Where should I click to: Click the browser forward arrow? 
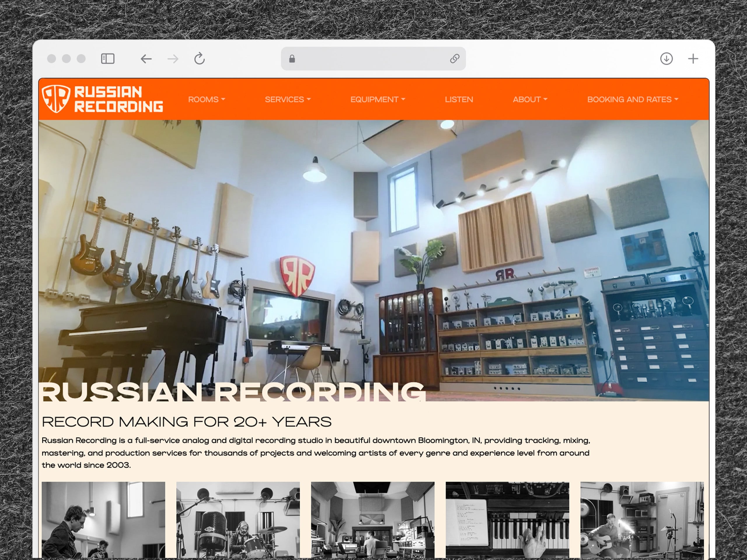point(173,59)
